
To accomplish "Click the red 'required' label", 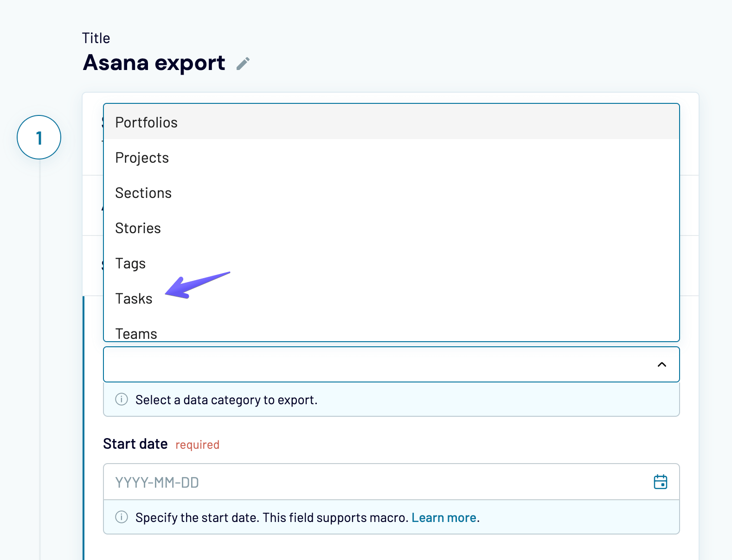I will point(197,445).
